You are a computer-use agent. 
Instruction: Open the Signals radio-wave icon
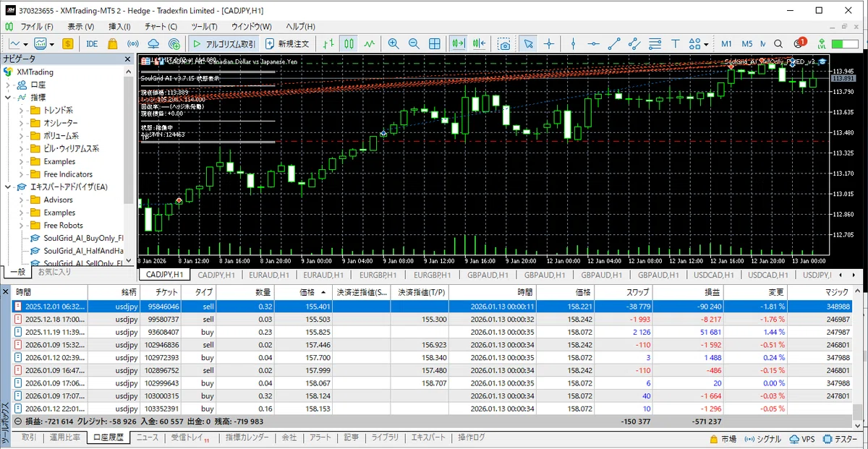[132, 43]
